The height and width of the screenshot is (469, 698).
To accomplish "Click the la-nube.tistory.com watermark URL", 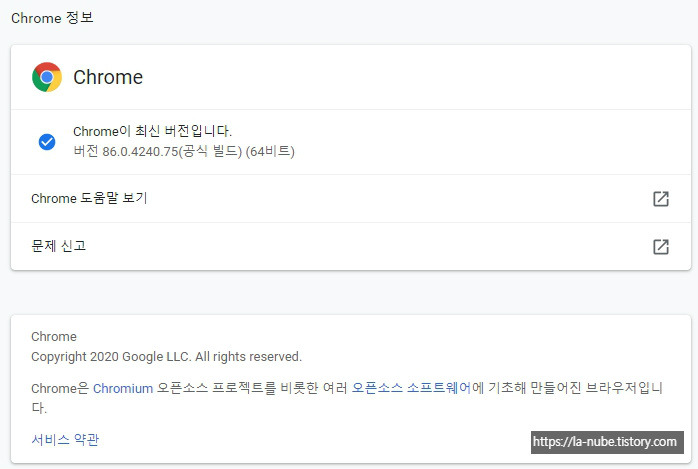I will tap(605, 442).
